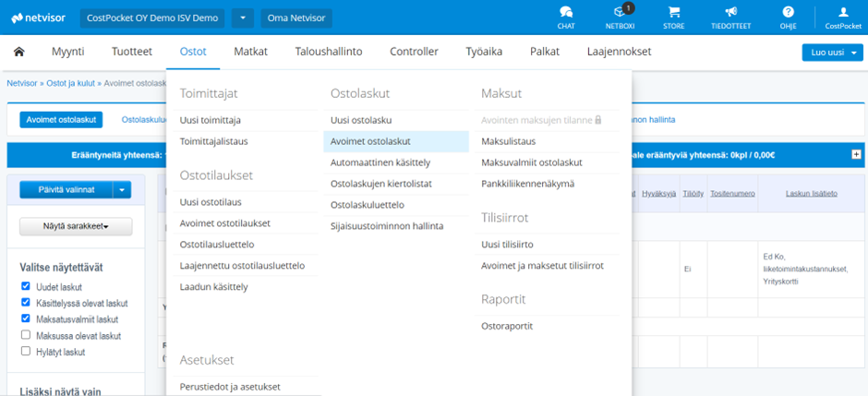This screenshot has height=396, width=868.
Task: Open the Työaika menu
Action: click(485, 52)
